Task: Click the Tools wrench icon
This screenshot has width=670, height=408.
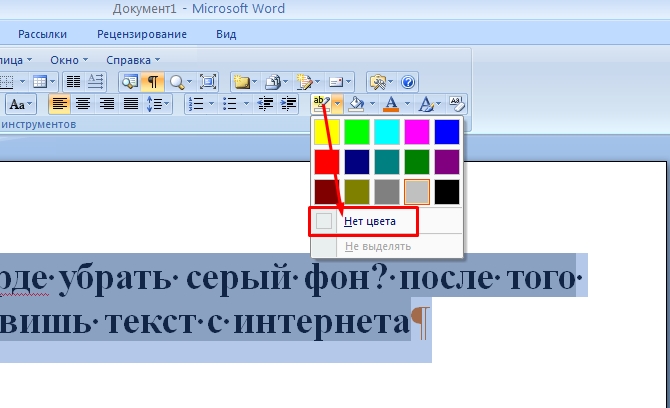Action: [x=378, y=82]
